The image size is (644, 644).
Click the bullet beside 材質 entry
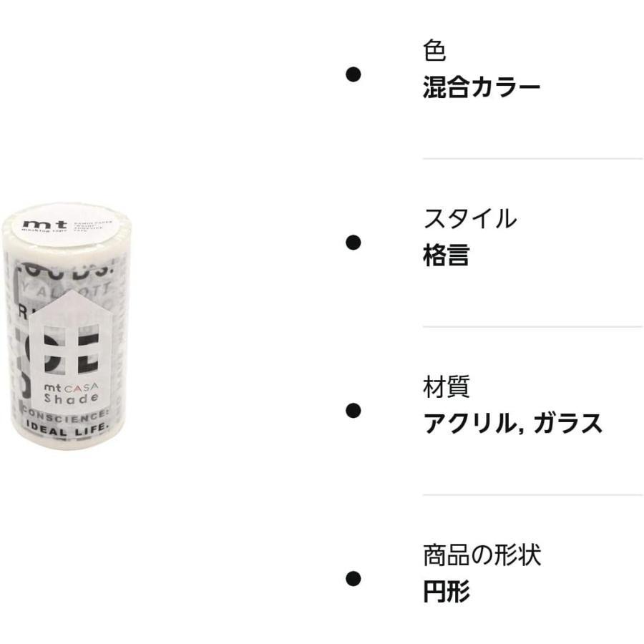point(353,411)
